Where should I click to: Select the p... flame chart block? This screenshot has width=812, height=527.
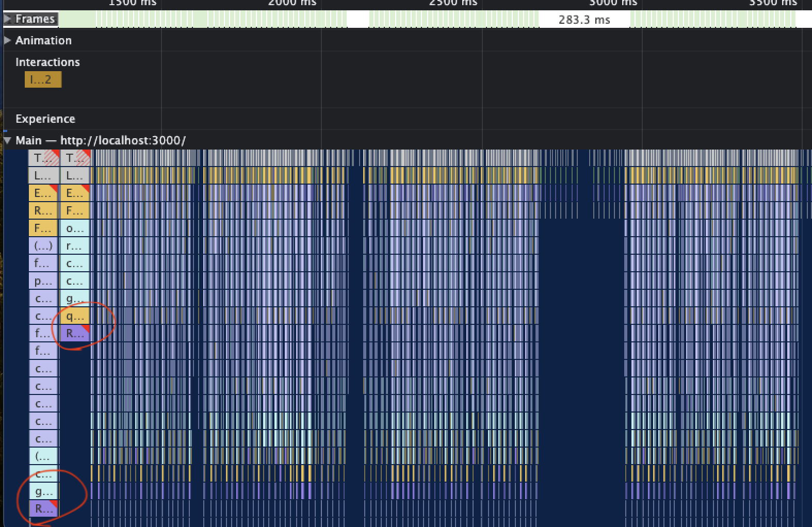tap(43, 281)
